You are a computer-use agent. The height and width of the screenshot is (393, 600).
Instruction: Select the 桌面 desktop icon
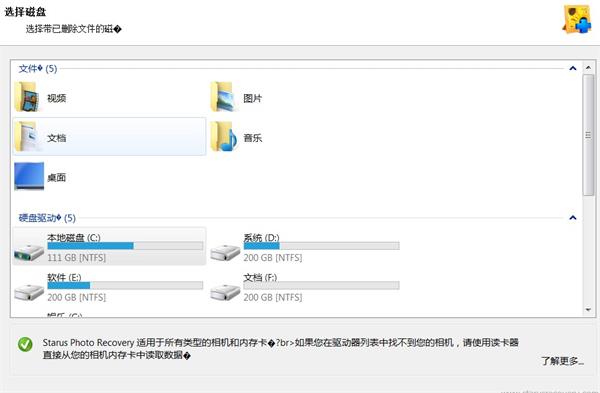29,176
